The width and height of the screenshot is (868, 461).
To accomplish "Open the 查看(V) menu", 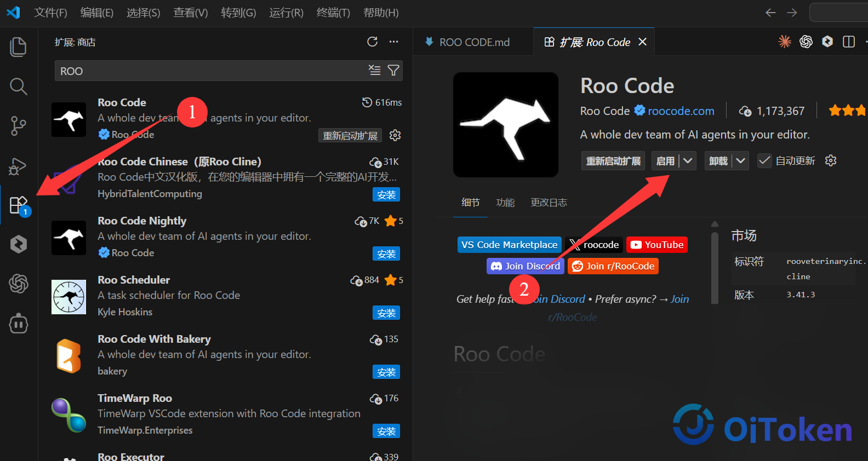I will [x=191, y=13].
